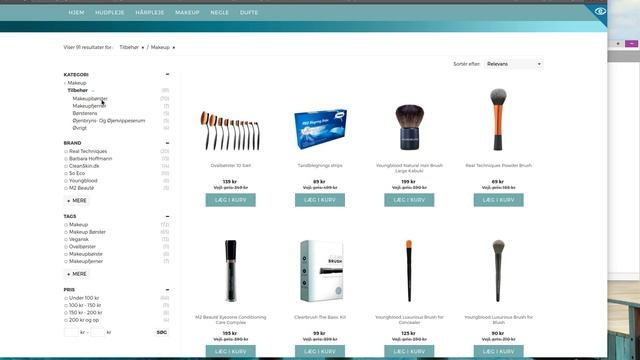Select Under 100 kr price range

coord(66,298)
